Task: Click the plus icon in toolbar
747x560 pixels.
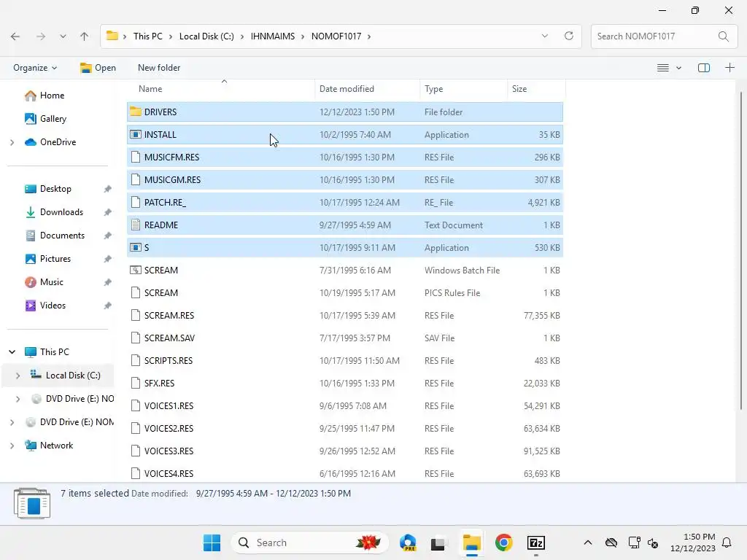Action: point(729,68)
